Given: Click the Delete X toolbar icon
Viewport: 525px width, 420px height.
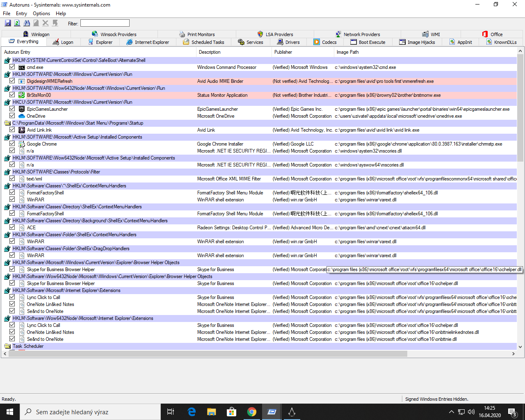Looking at the screenshot, I should pos(46,23).
